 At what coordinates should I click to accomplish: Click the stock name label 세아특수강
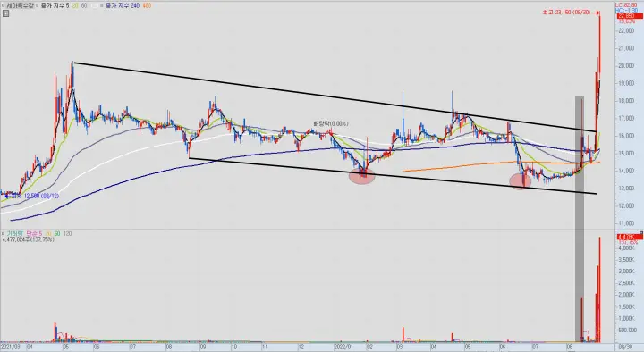click(x=19, y=5)
